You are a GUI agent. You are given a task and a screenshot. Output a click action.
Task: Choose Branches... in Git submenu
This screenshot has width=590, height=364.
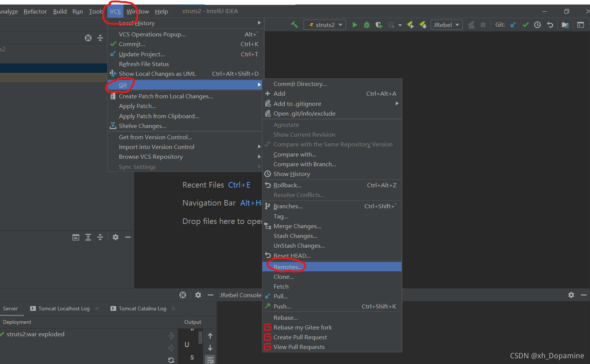[x=332, y=206]
